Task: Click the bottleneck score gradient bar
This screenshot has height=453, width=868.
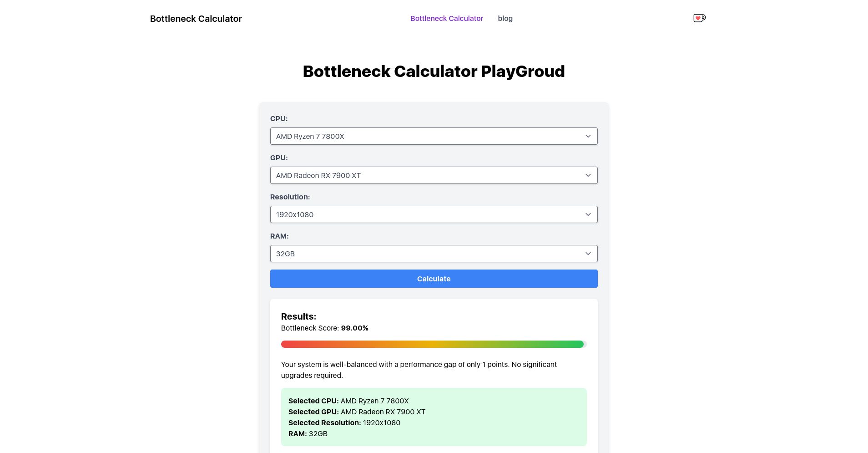Action: tap(434, 344)
